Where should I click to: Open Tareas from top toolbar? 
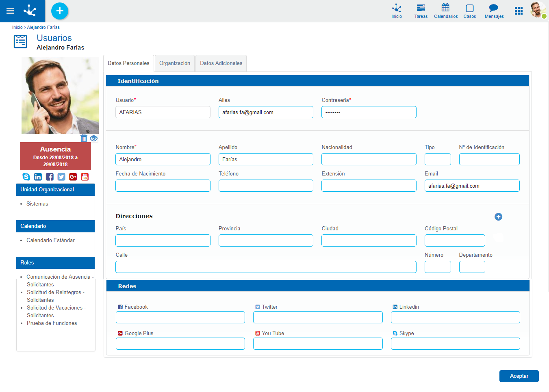[x=421, y=11]
